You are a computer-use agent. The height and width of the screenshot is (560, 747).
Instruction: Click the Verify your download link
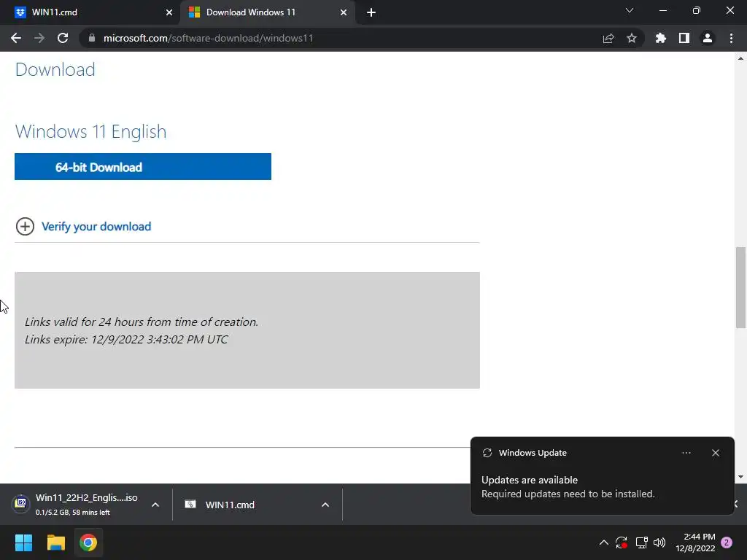[96, 227]
